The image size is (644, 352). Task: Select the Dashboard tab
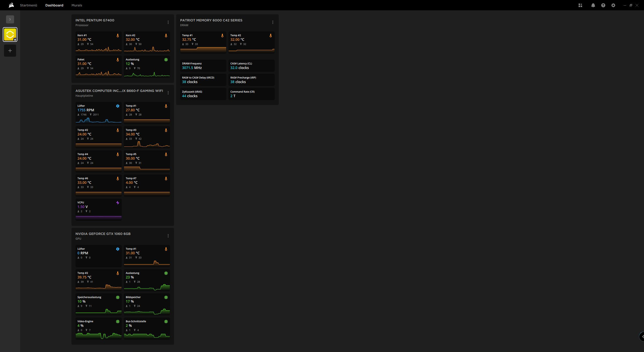(x=54, y=5)
